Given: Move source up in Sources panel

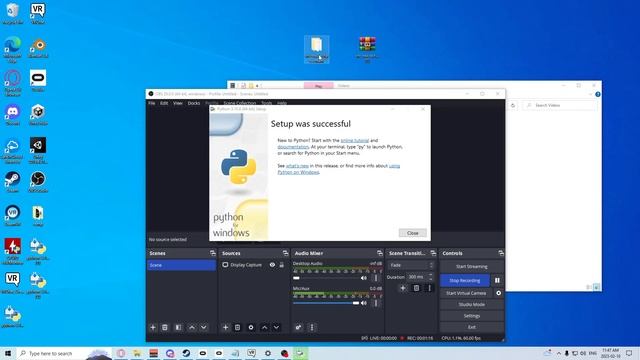Looking at the screenshot, I should click(x=264, y=327).
